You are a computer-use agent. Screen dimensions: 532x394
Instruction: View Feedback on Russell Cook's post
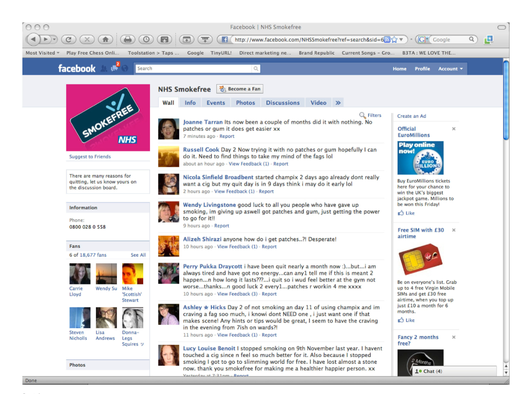(248, 164)
